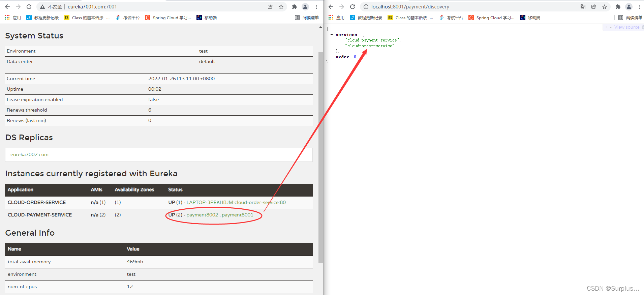
Task: Open extensions puzzle icon in right browser
Action: 618,7
